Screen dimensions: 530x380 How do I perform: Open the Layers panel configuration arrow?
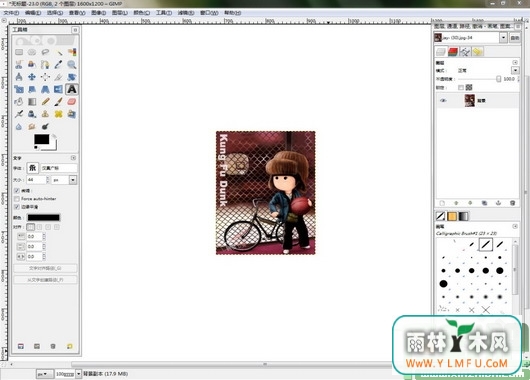(x=515, y=63)
